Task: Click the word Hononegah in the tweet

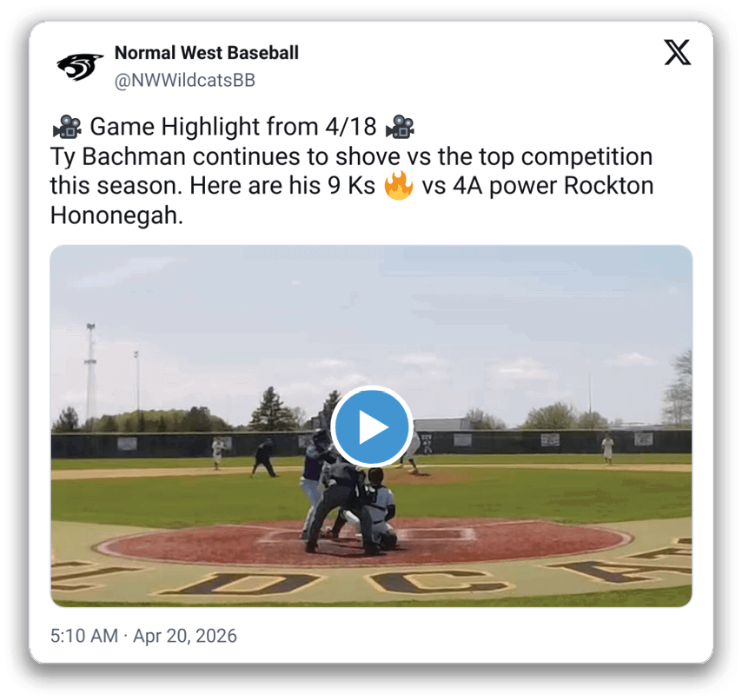Action: (x=116, y=215)
